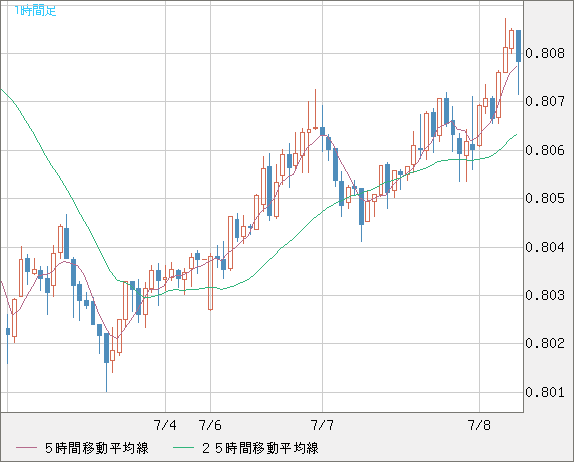Click the 0.808 price axis label

[x=545, y=53]
